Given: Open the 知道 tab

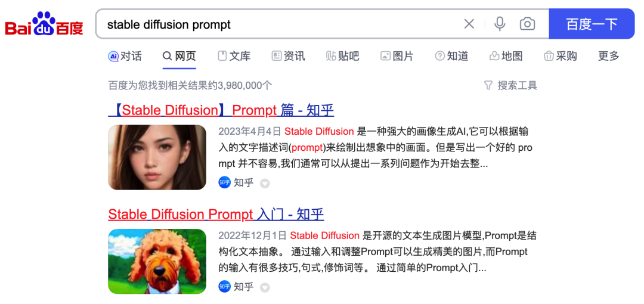Looking at the screenshot, I should (x=452, y=56).
